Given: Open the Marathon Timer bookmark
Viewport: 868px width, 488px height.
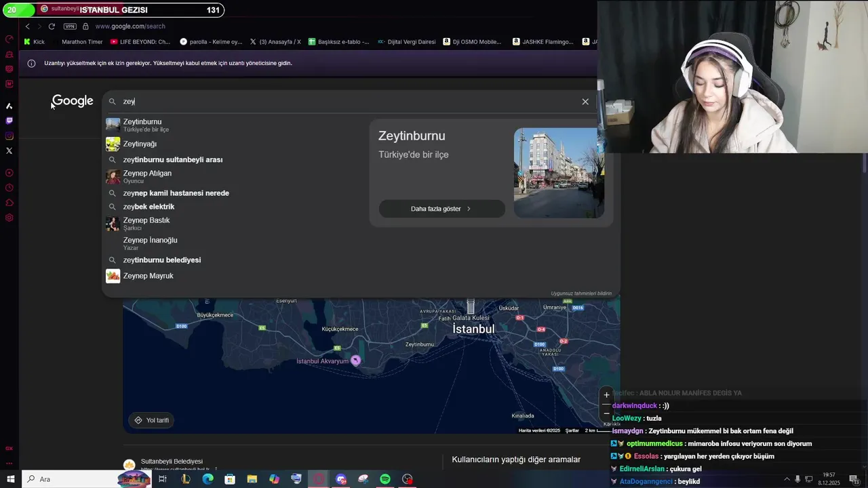Looking at the screenshot, I should click(x=77, y=42).
